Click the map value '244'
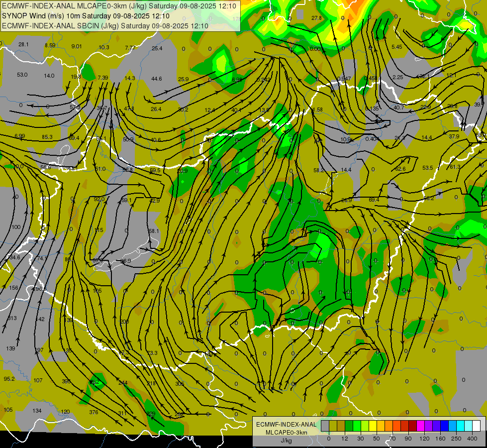The height and width of the screenshot is (448, 487). (123, 383)
